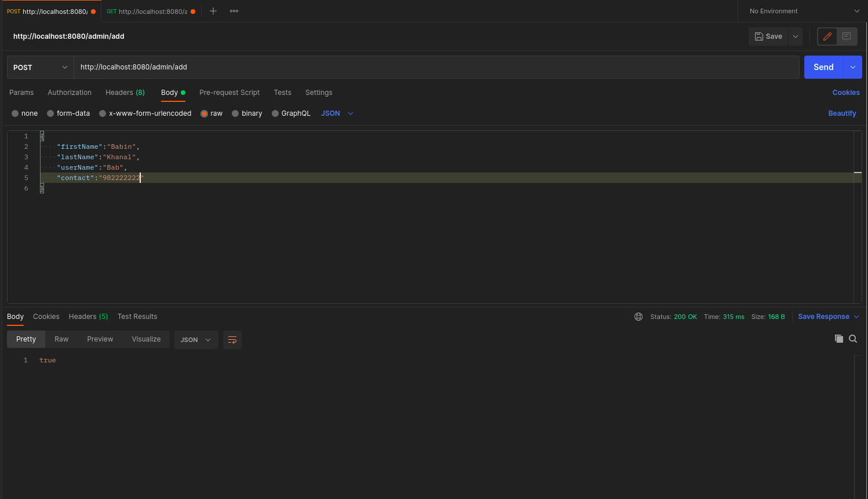Screen dimensions: 868x499
Task: Click the floppy disk Save icon
Action: (759, 36)
